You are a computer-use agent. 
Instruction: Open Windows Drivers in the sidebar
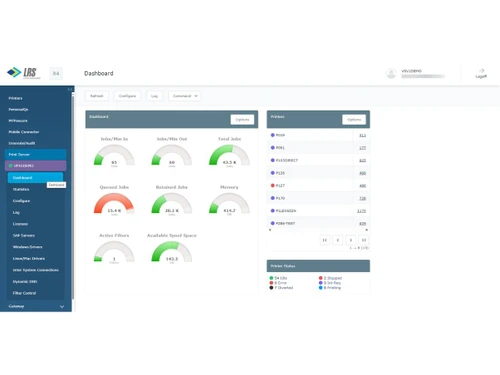click(x=27, y=247)
